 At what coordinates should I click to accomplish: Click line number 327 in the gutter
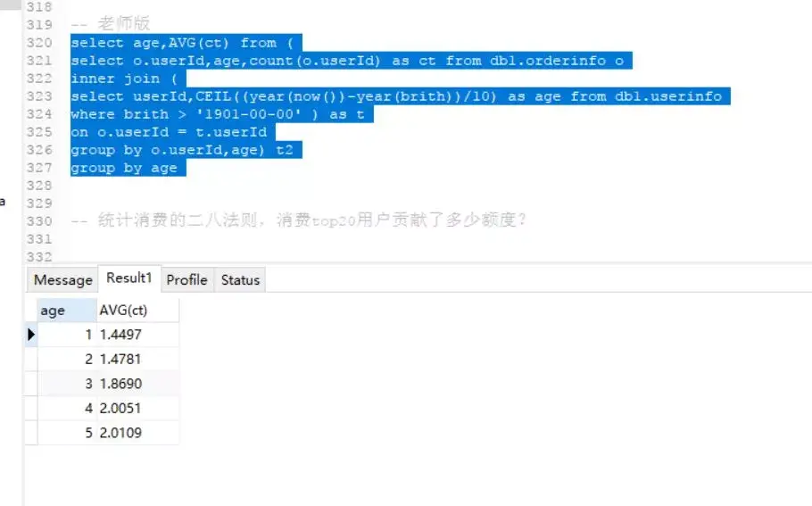39,168
